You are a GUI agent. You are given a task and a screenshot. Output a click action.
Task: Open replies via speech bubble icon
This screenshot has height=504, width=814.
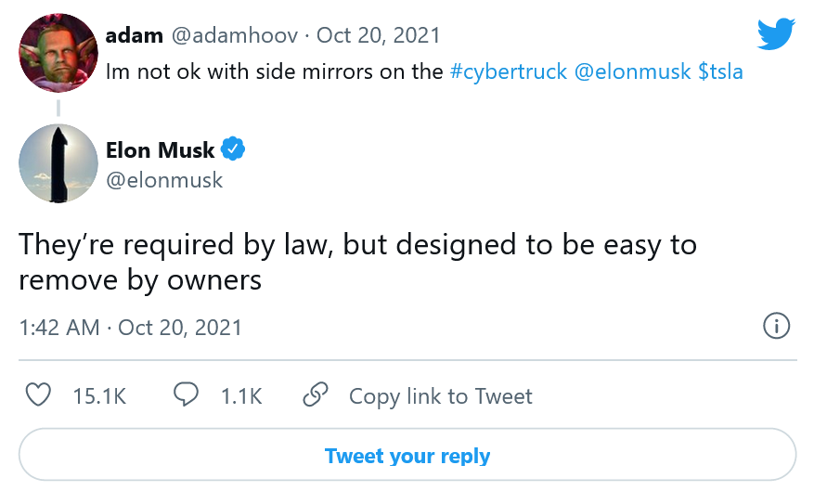[187, 395]
